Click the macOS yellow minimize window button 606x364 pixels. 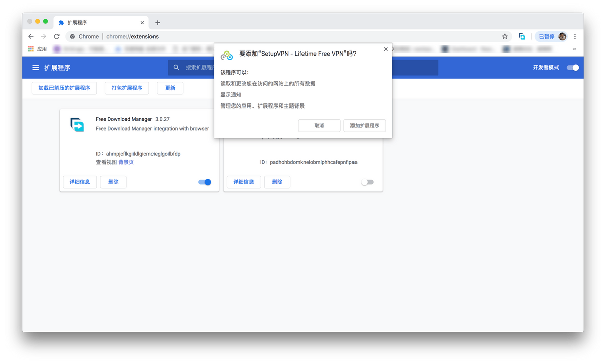(x=37, y=21)
